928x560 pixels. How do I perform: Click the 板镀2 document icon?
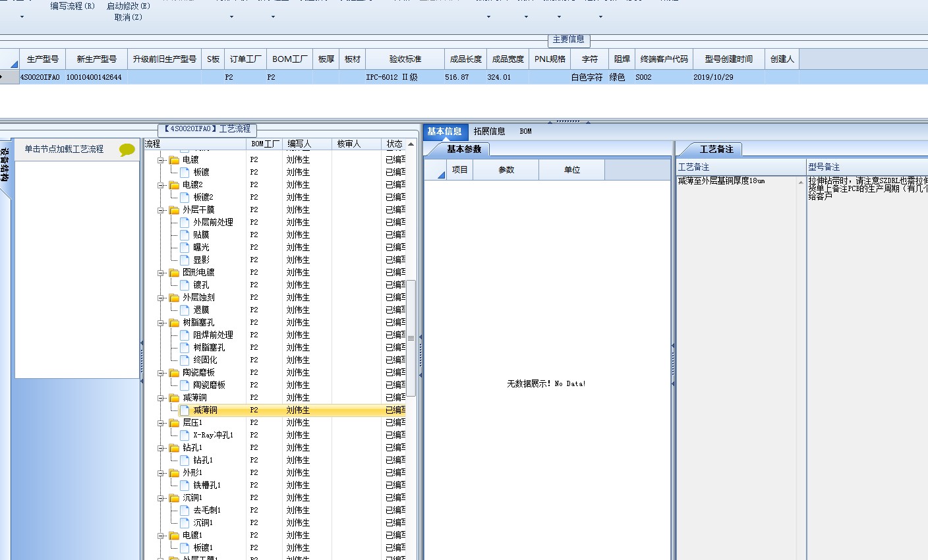click(x=185, y=197)
